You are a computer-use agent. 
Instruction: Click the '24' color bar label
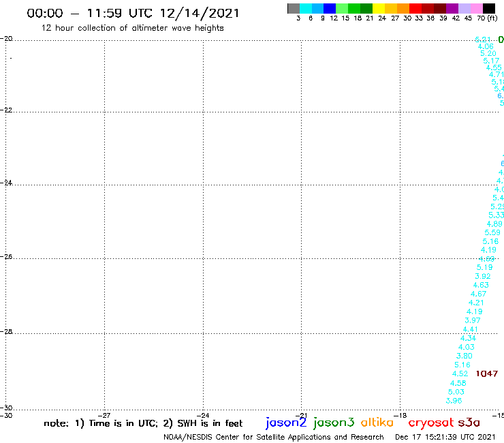point(382,18)
